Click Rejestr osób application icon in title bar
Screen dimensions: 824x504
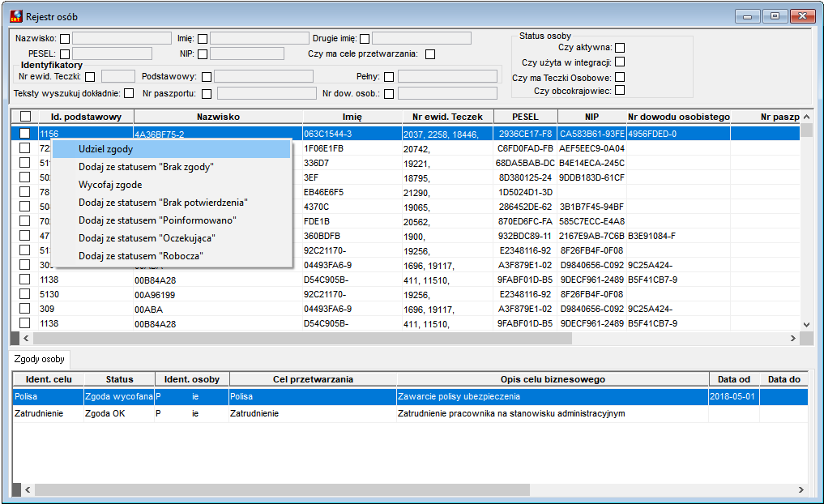(16, 16)
